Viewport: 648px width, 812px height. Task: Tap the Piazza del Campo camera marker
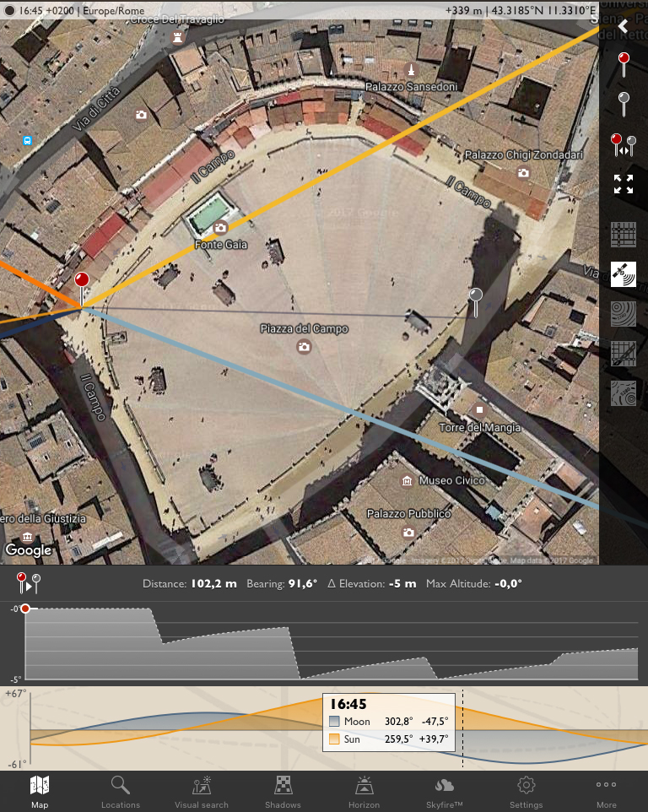(304, 346)
